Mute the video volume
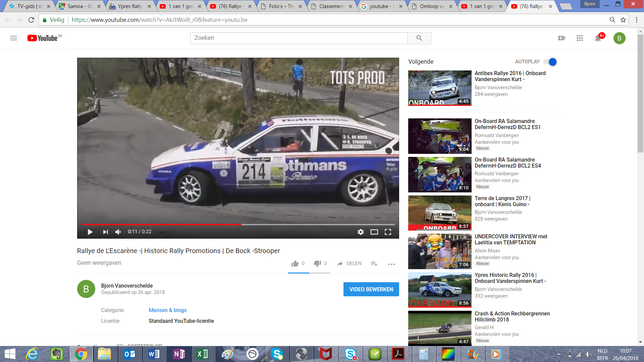The image size is (644, 362). (x=118, y=232)
